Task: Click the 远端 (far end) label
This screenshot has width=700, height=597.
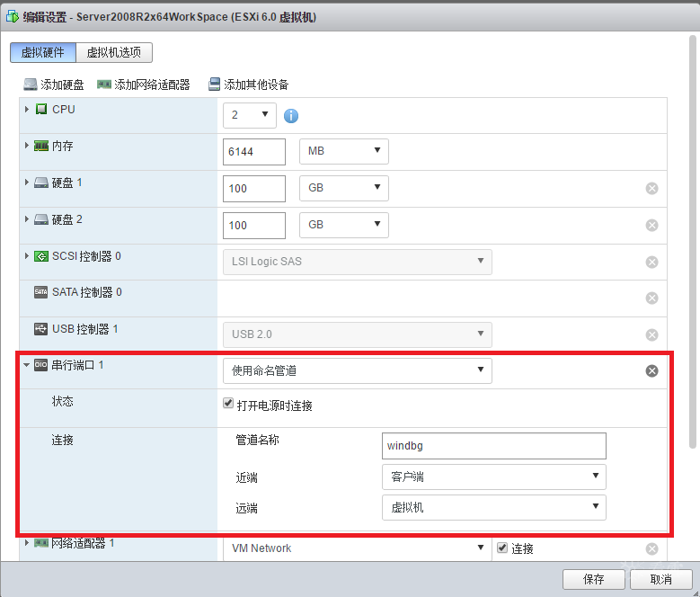Action: tap(246, 509)
